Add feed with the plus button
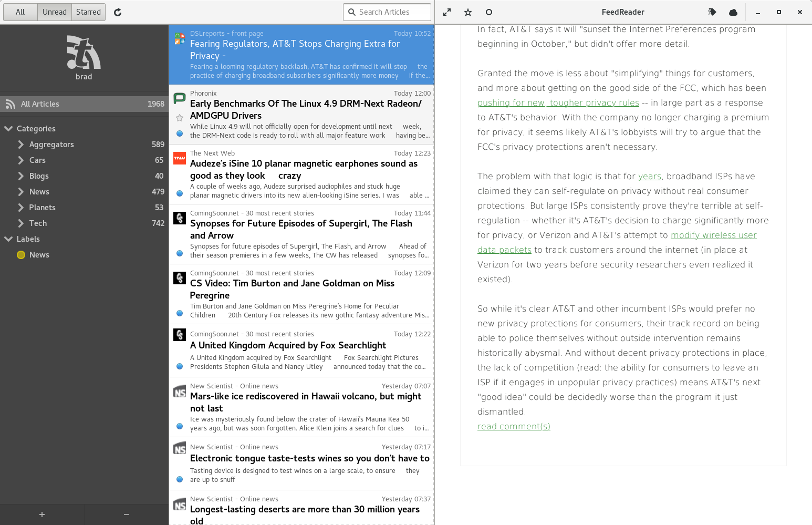Image resolution: width=812 pixels, height=525 pixels. (x=42, y=514)
